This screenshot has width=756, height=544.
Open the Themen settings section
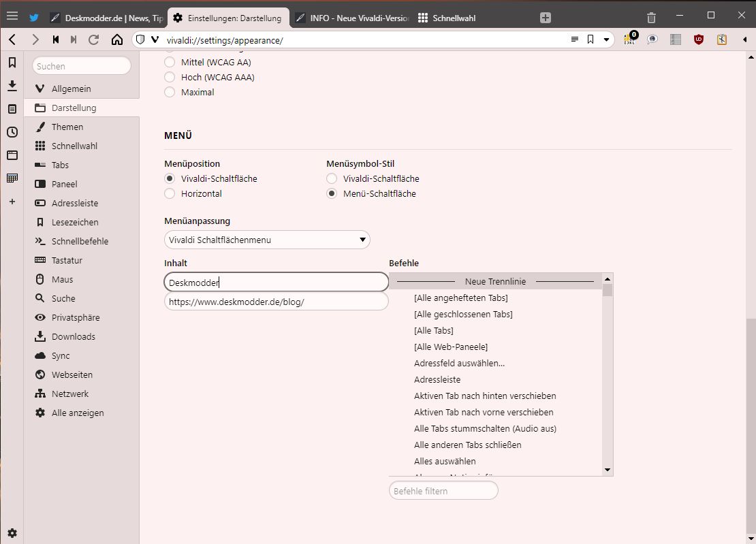click(x=67, y=127)
